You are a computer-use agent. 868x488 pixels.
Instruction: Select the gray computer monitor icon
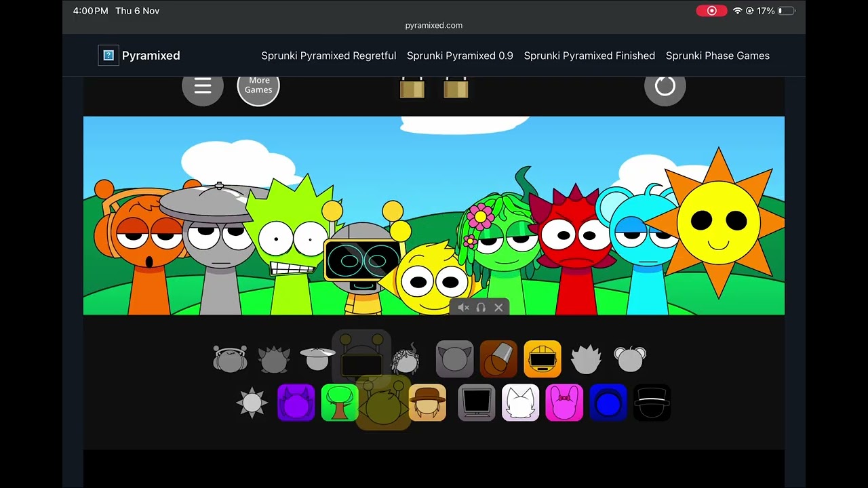[477, 403]
